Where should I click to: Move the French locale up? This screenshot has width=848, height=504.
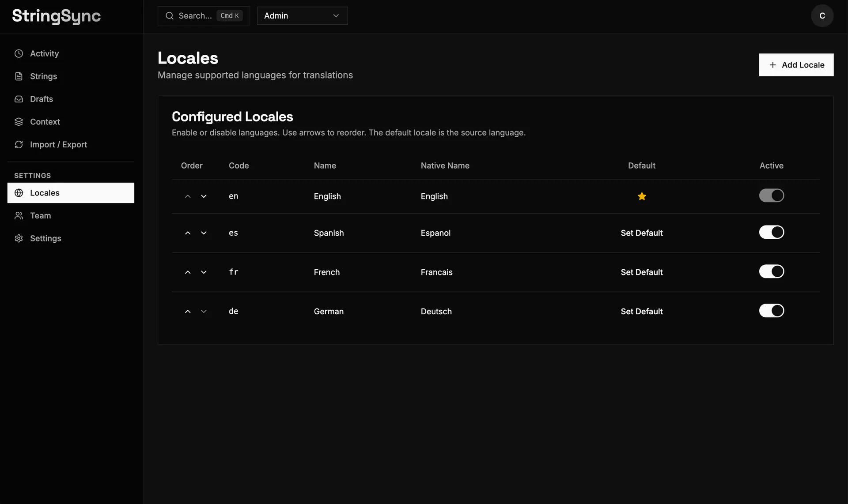click(x=188, y=272)
